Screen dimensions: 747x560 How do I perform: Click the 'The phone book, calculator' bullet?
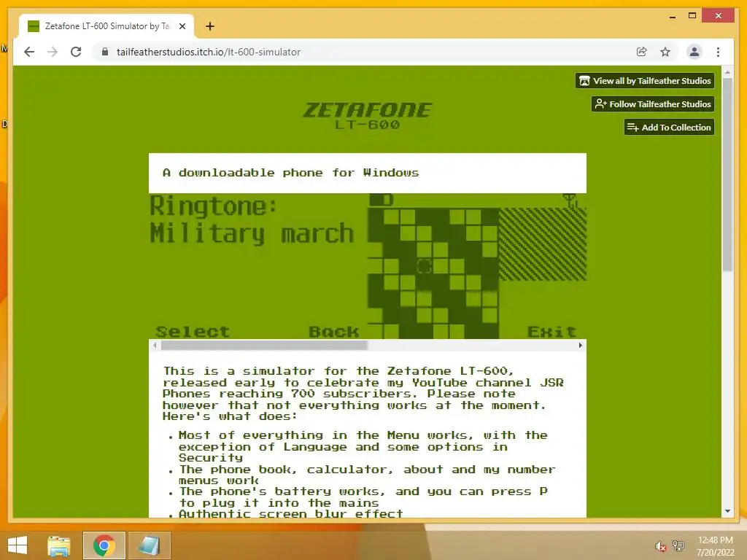coord(368,475)
